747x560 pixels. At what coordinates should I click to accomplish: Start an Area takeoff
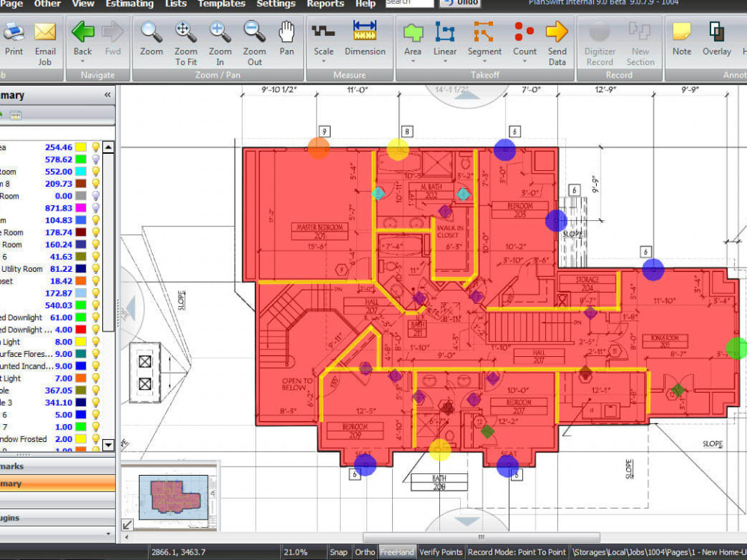tap(412, 32)
